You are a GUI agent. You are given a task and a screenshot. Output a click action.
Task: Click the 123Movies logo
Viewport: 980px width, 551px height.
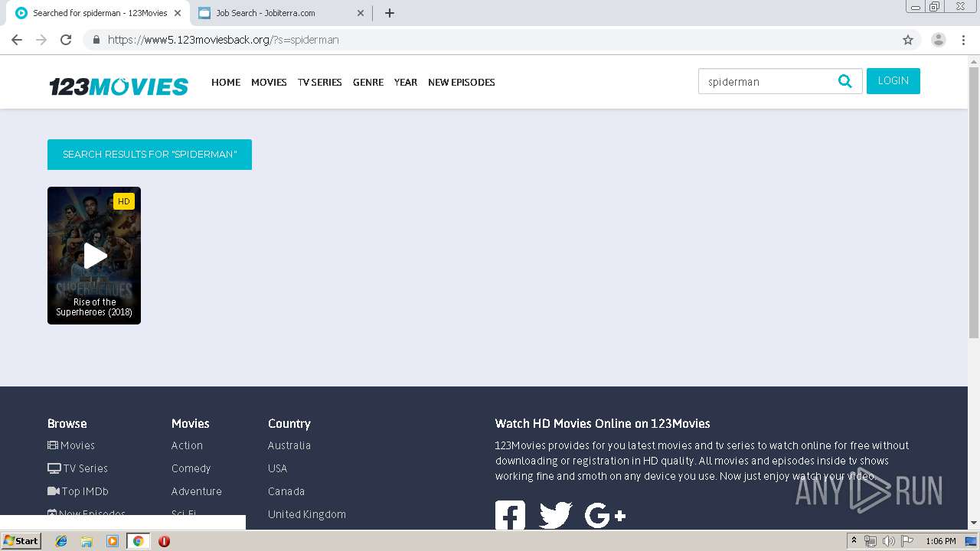[119, 86]
